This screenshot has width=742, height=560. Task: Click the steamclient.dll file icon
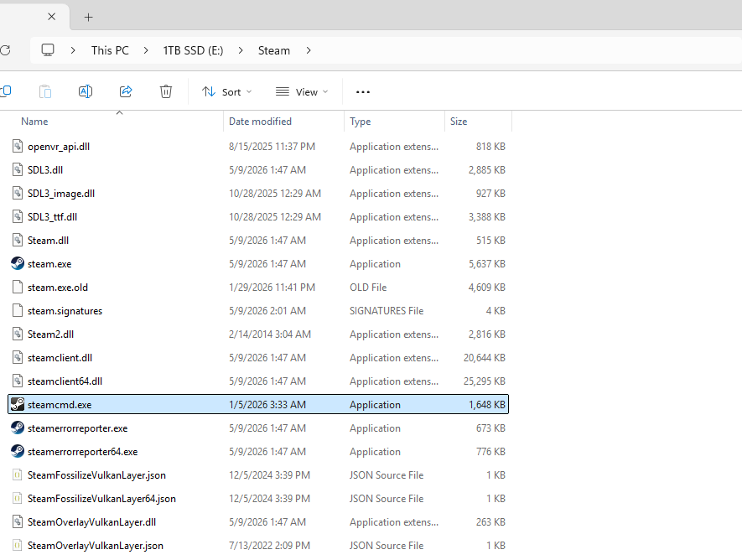point(18,357)
